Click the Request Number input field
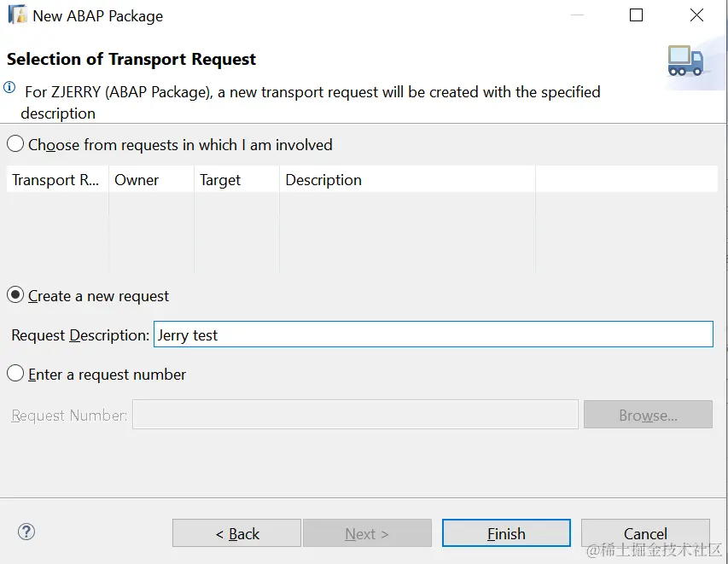Screen dimensions: 728x564 [355, 415]
